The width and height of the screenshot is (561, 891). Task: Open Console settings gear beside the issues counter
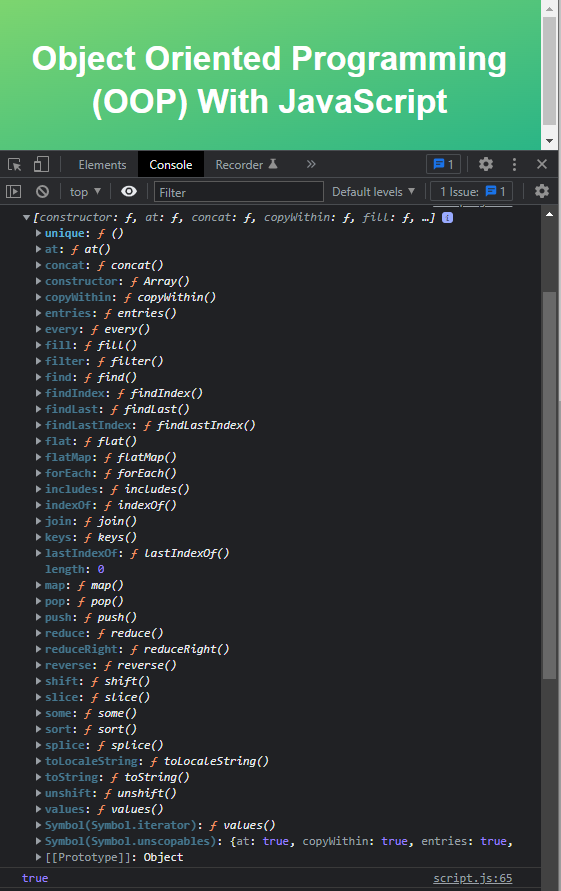click(x=542, y=191)
